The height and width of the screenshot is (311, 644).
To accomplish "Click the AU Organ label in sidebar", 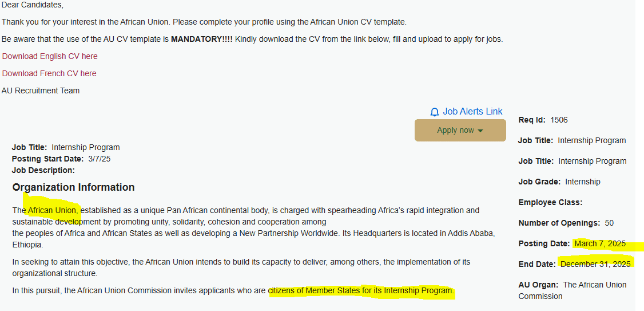I will click(x=538, y=285).
